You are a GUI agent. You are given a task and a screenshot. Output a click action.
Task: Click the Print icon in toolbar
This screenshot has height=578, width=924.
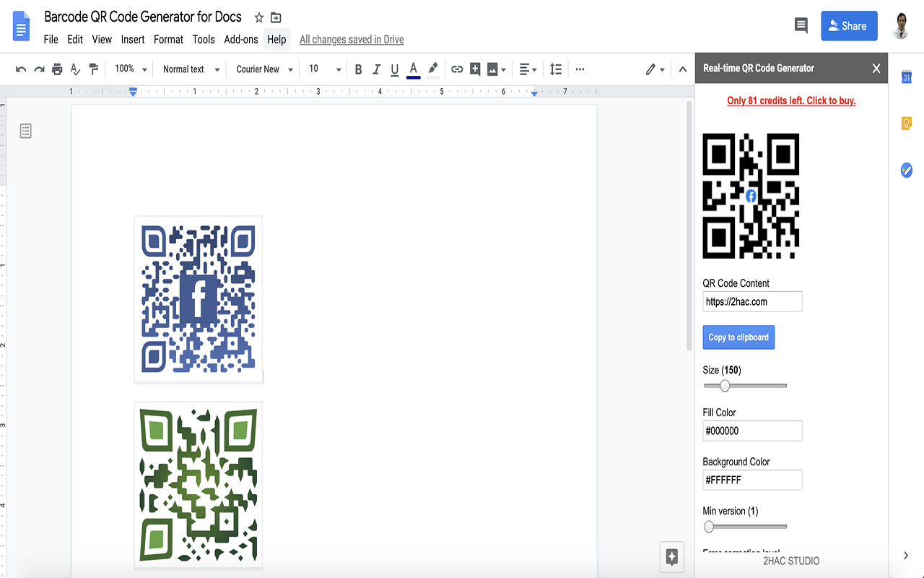coord(57,69)
